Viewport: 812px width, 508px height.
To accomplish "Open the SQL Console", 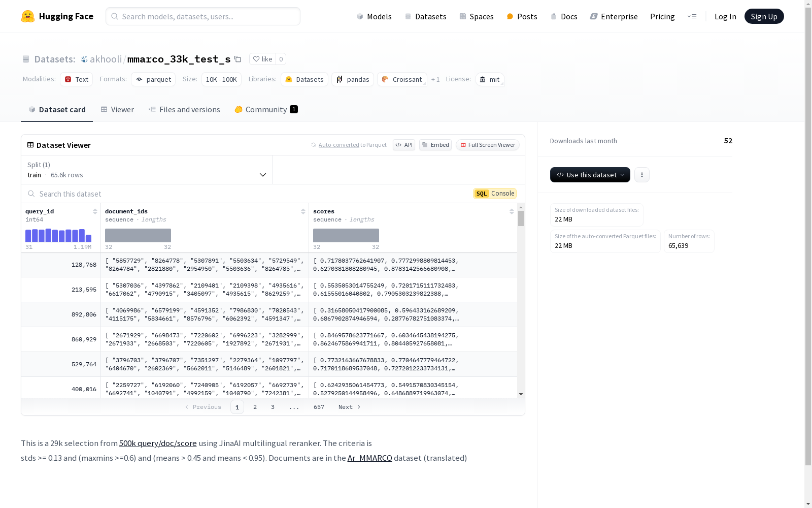I will pos(495,194).
